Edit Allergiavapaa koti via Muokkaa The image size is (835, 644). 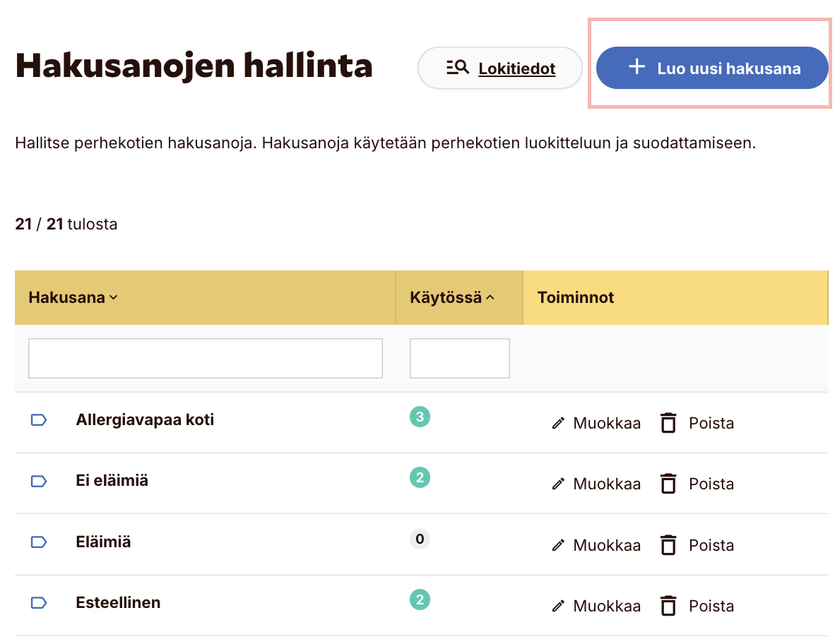606,423
